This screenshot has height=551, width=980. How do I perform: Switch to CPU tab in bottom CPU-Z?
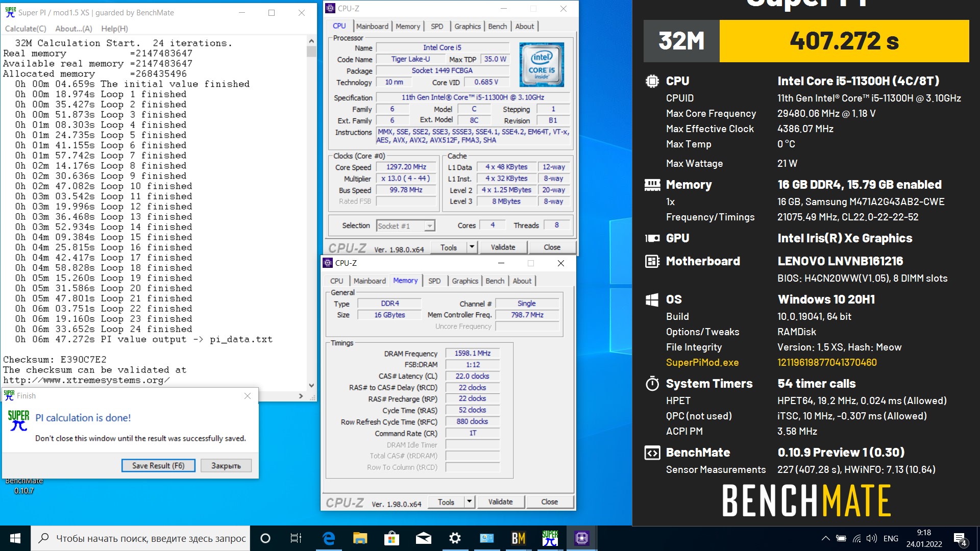[337, 281]
